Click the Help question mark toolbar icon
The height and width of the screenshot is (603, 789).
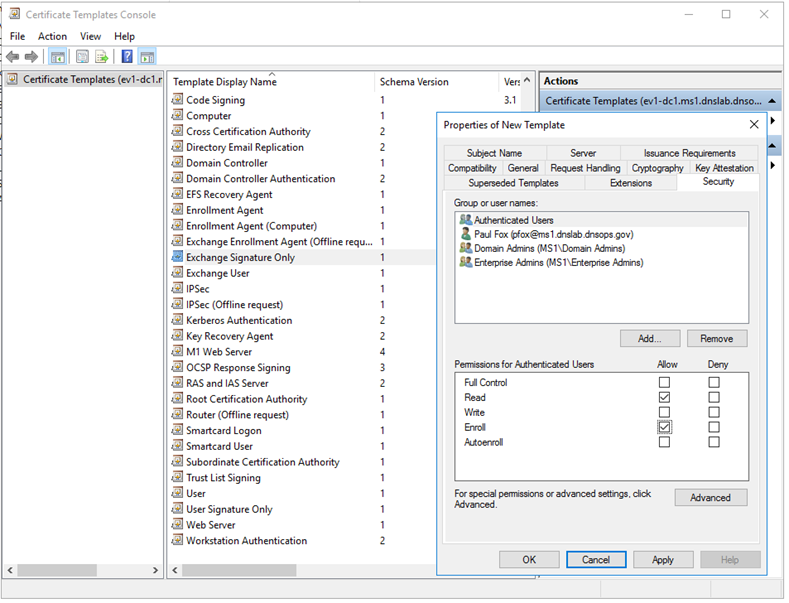127,57
